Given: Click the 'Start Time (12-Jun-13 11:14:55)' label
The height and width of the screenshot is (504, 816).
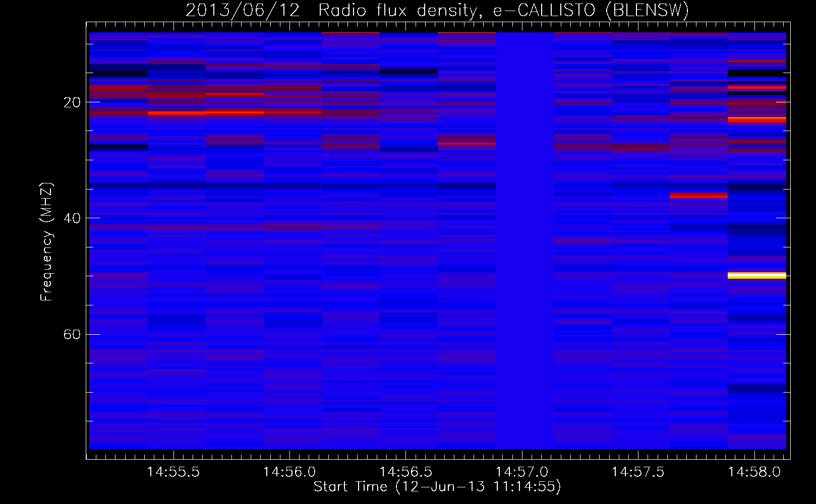Looking at the screenshot, I should [437, 487].
